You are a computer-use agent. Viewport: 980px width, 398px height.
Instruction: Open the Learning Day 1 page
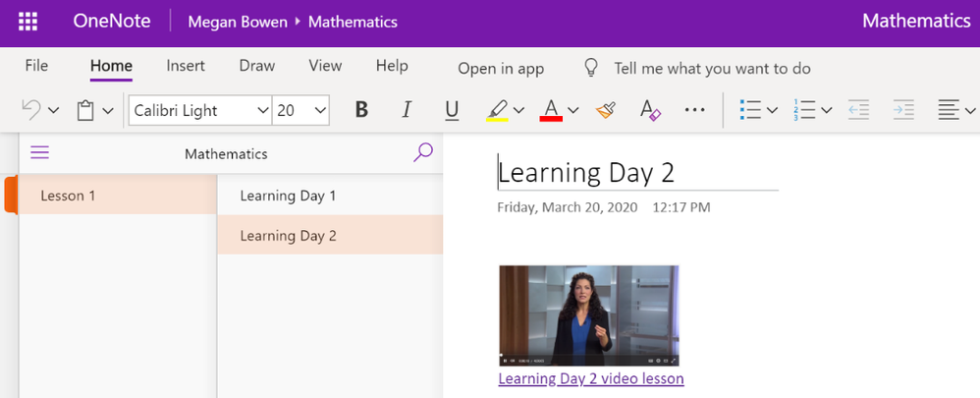tap(330, 196)
